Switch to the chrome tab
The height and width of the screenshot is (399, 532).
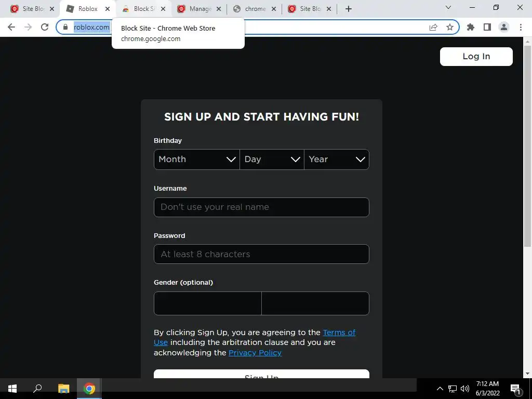pyautogui.click(x=255, y=9)
